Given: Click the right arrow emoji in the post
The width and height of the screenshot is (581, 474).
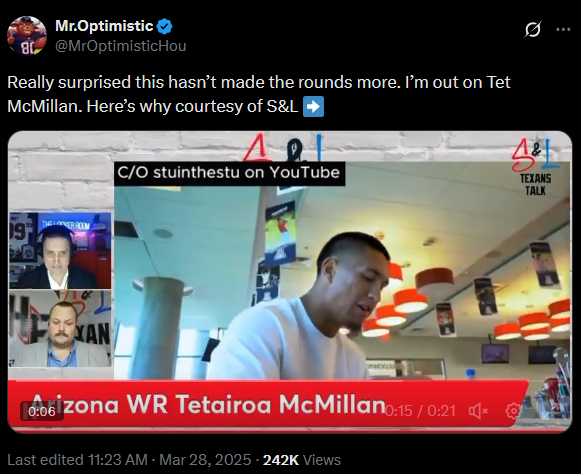Looking at the screenshot, I should point(313,107).
